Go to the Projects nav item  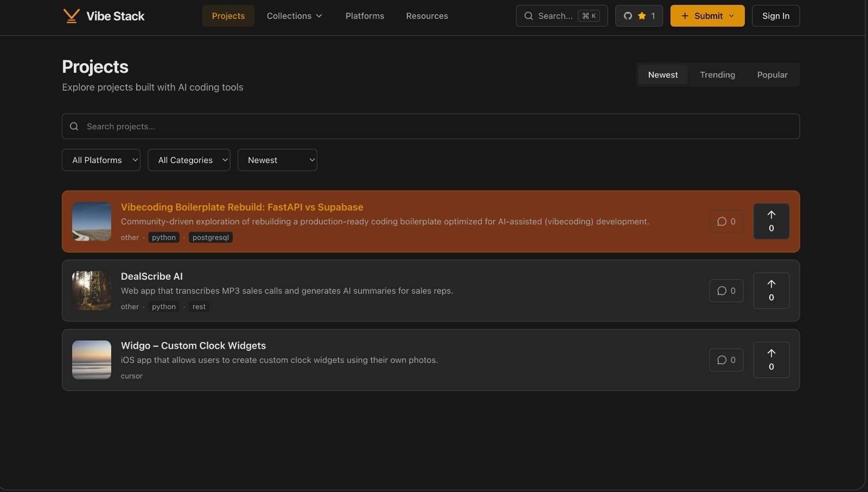tap(228, 16)
